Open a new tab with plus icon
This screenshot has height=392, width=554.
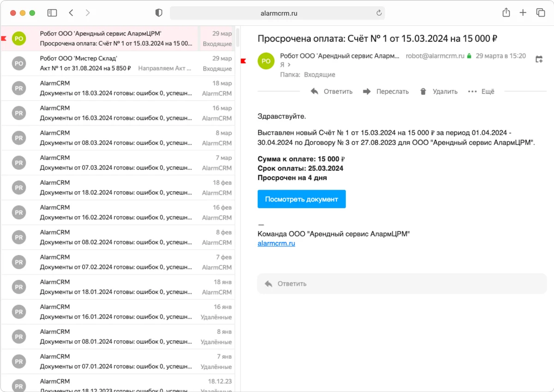523,13
